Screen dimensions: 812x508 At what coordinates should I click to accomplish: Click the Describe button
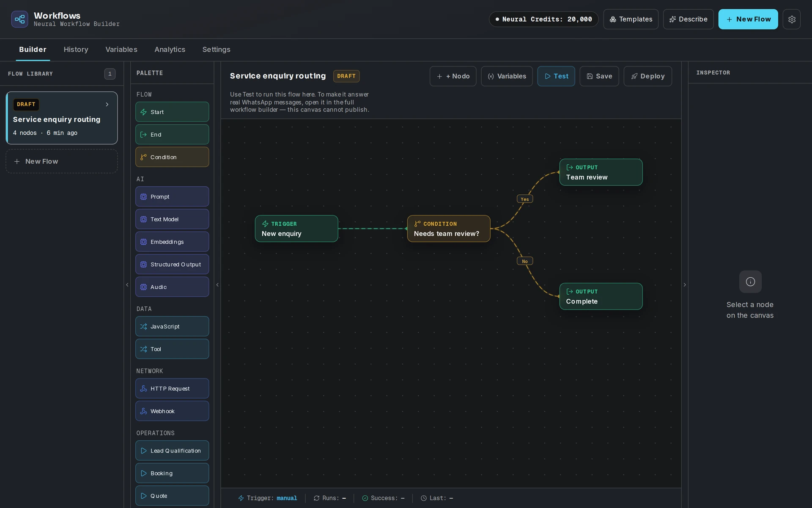688,19
